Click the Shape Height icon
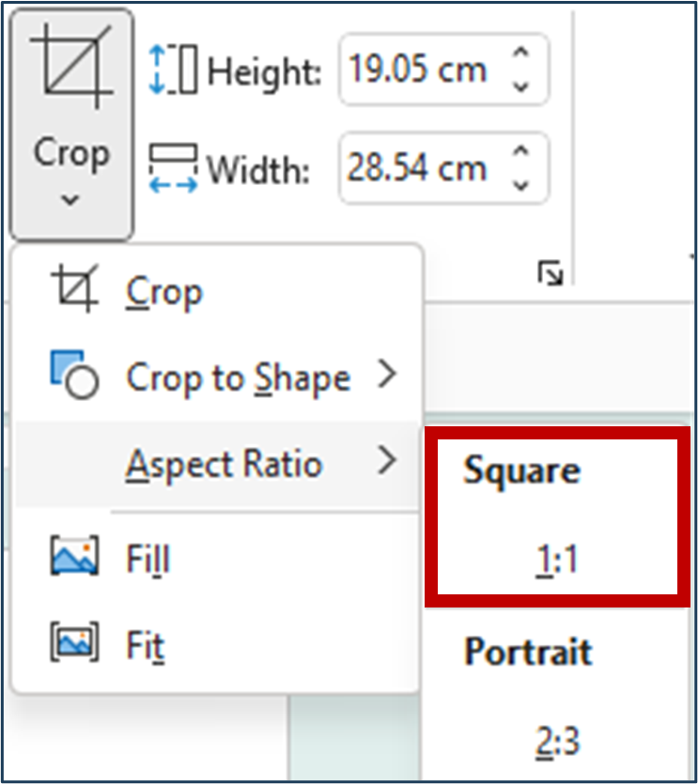The width and height of the screenshot is (698, 784). point(173,69)
